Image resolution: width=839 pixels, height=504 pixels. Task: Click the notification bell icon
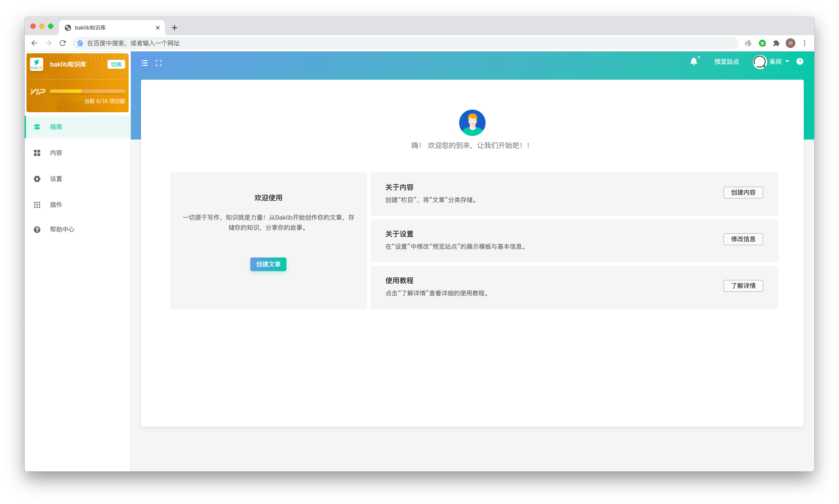[x=694, y=61]
